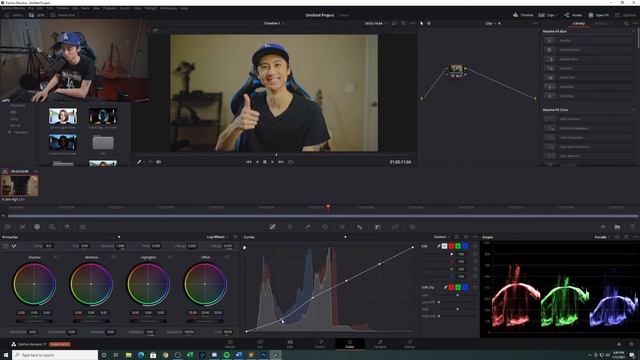This screenshot has width=640, height=360.
Task: Select the blue Soft Clip channel button
Action: point(465,287)
